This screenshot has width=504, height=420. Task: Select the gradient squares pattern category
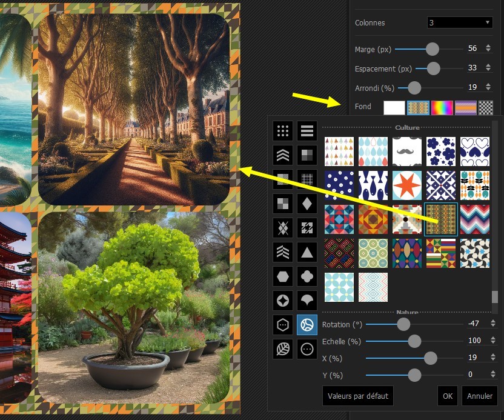(307, 155)
